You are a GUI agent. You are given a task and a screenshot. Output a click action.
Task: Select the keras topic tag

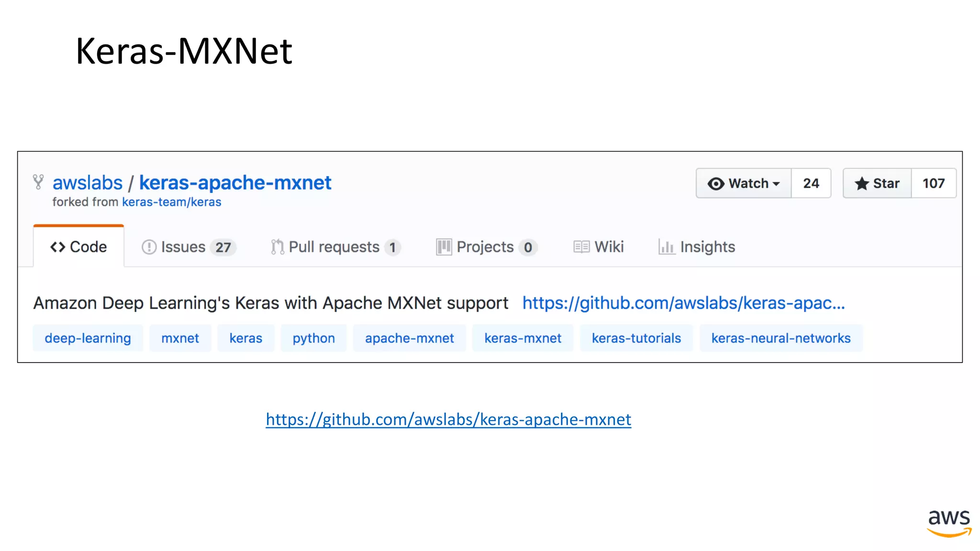point(246,338)
